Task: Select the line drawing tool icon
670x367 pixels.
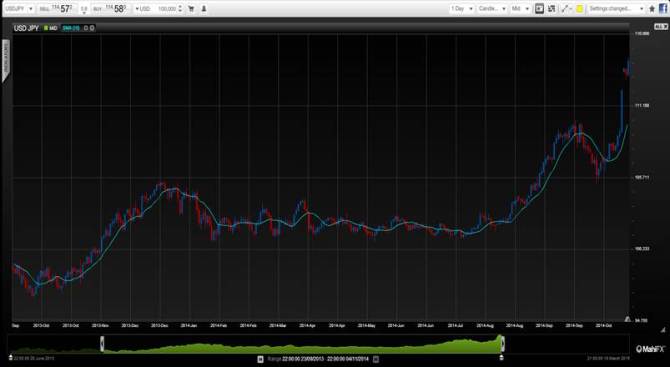Action: [564, 9]
